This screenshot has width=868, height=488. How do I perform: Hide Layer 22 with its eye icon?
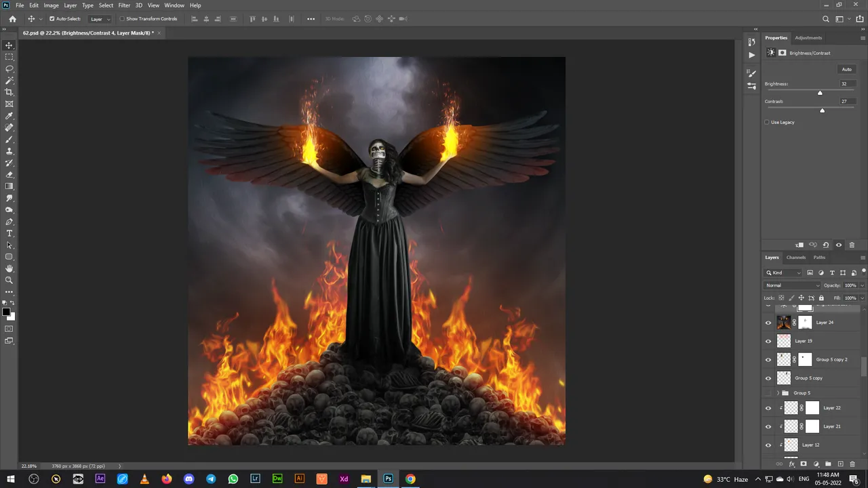coord(768,408)
